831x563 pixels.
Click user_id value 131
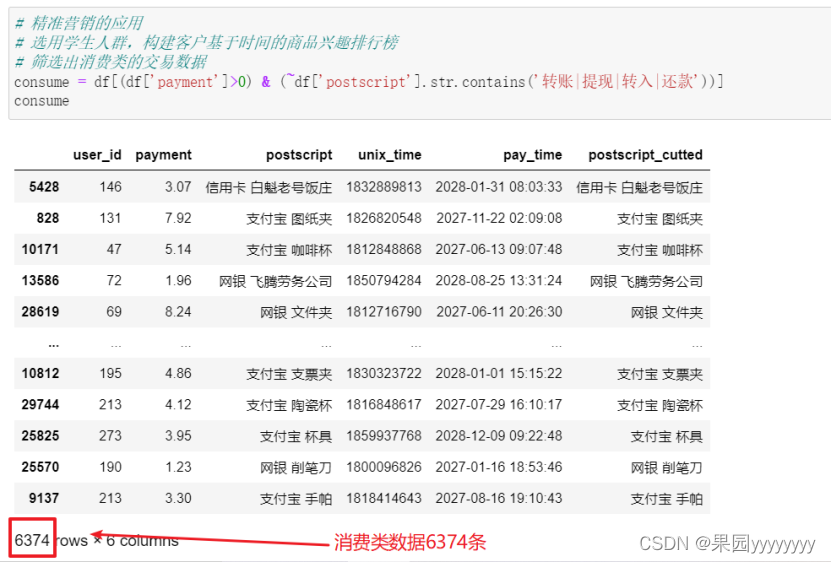tap(110, 218)
